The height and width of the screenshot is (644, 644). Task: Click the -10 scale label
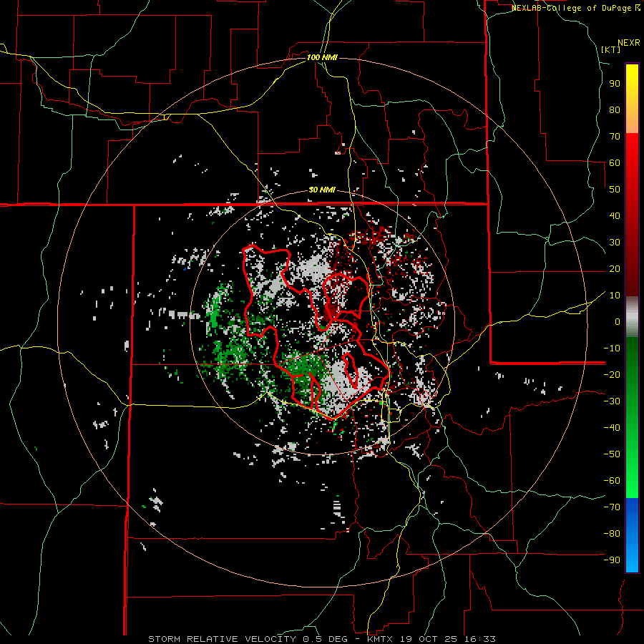click(x=612, y=348)
